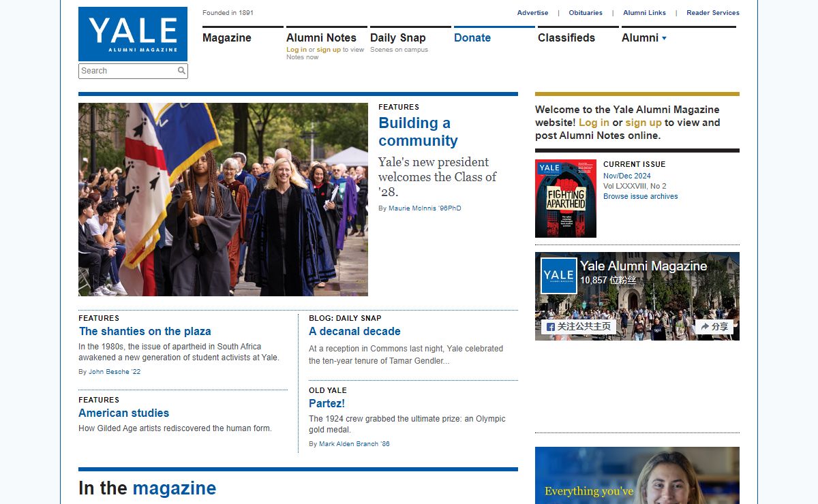Click the 10,857 followers count text
This screenshot has height=504, width=818.
click(x=608, y=280)
